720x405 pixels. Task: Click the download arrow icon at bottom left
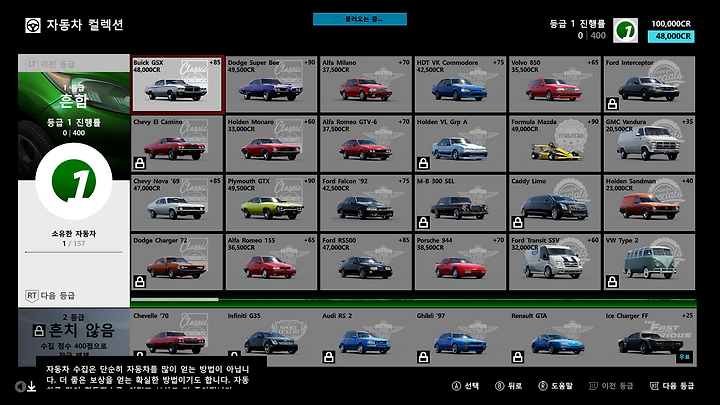31,387
